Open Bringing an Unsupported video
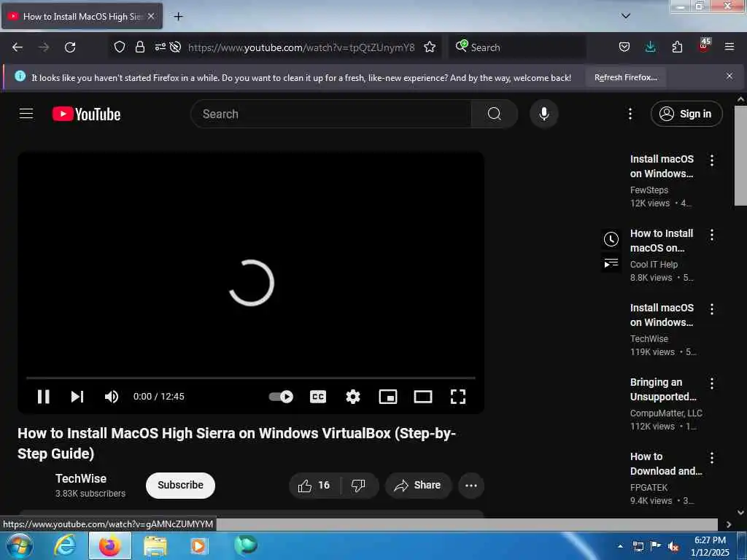 click(x=662, y=389)
